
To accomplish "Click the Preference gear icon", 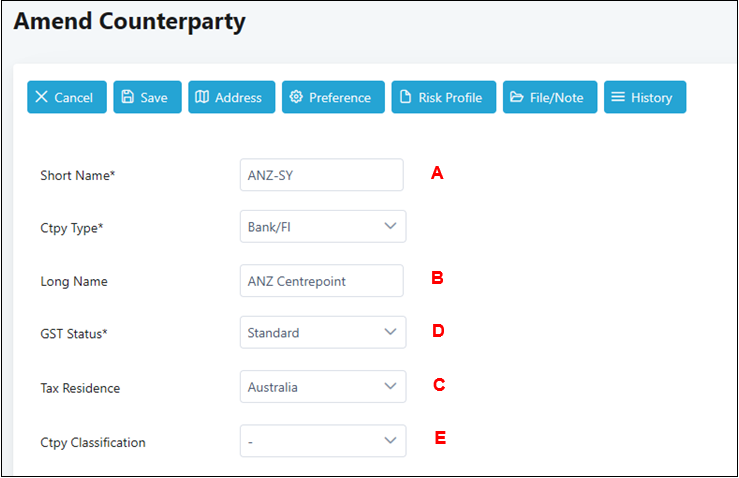I will 296,97.
